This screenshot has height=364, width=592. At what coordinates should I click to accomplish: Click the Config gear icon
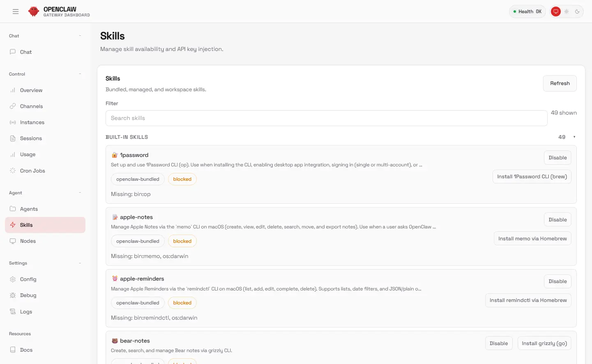tap(13, 279)
